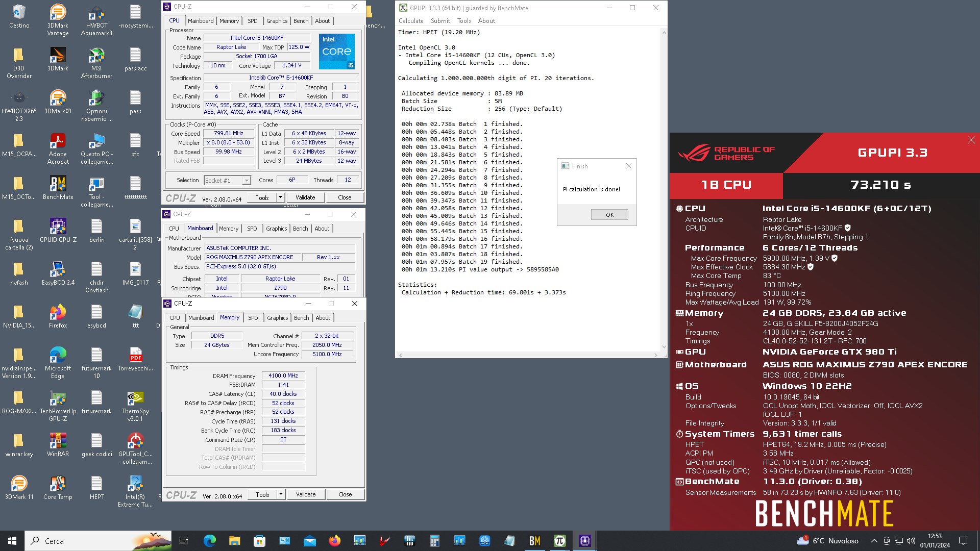Open Calculate menu in GPUPI

pos(411,21)
